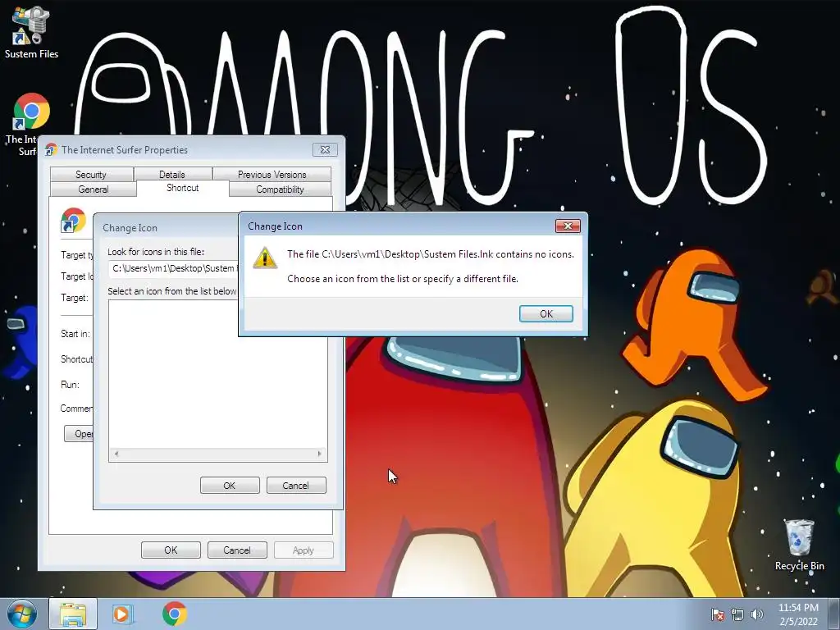Screen dimensions: 840x630
Task: Open the Windows Start menu orb
Action: pos(22,614)
